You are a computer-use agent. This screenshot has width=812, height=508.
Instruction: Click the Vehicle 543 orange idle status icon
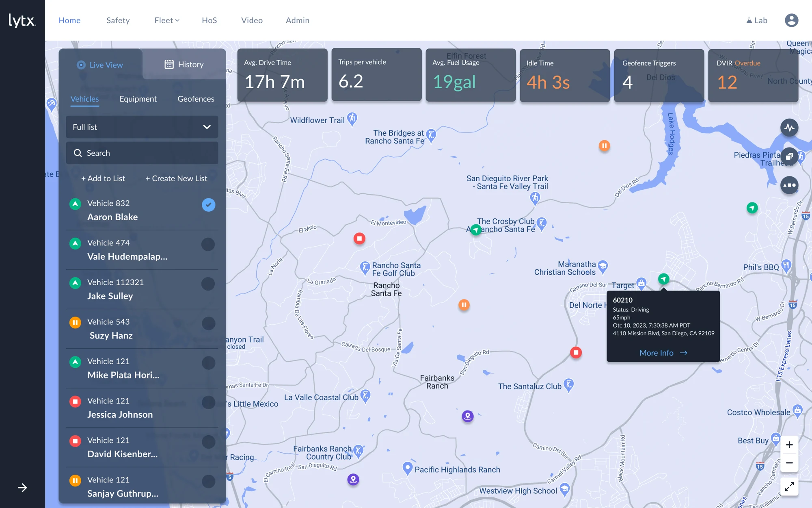click(x=75, y=322)
